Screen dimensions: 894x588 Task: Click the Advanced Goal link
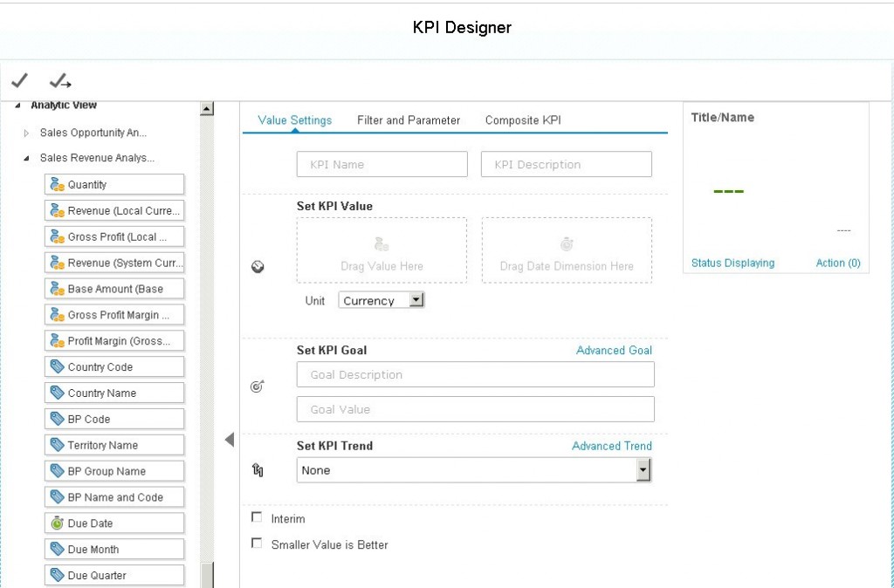click(x=614, y=350)
